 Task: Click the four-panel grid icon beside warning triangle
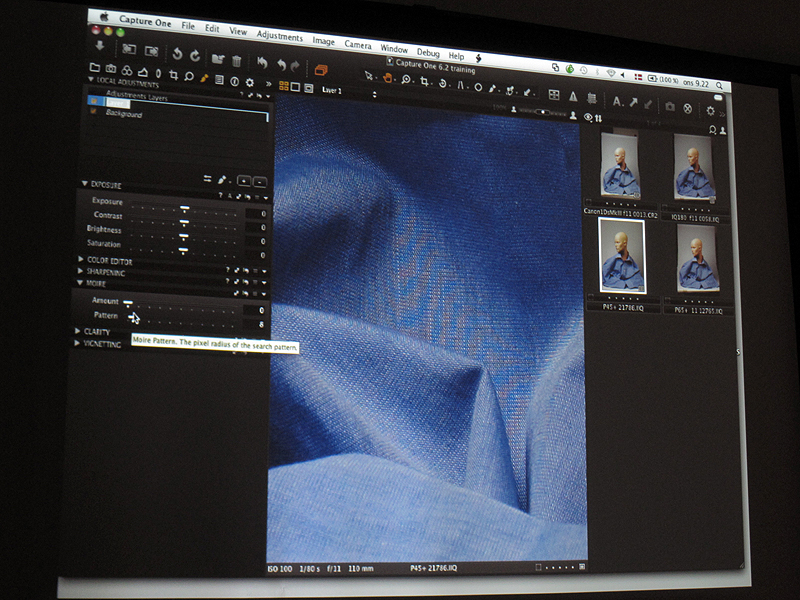tap(554, 94)
